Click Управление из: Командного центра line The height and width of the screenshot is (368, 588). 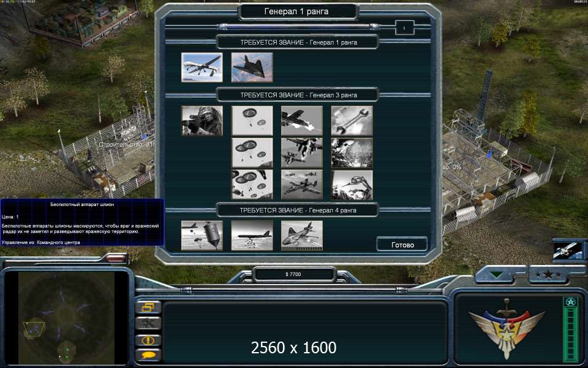pyautogui.click(x=40, y=243)
